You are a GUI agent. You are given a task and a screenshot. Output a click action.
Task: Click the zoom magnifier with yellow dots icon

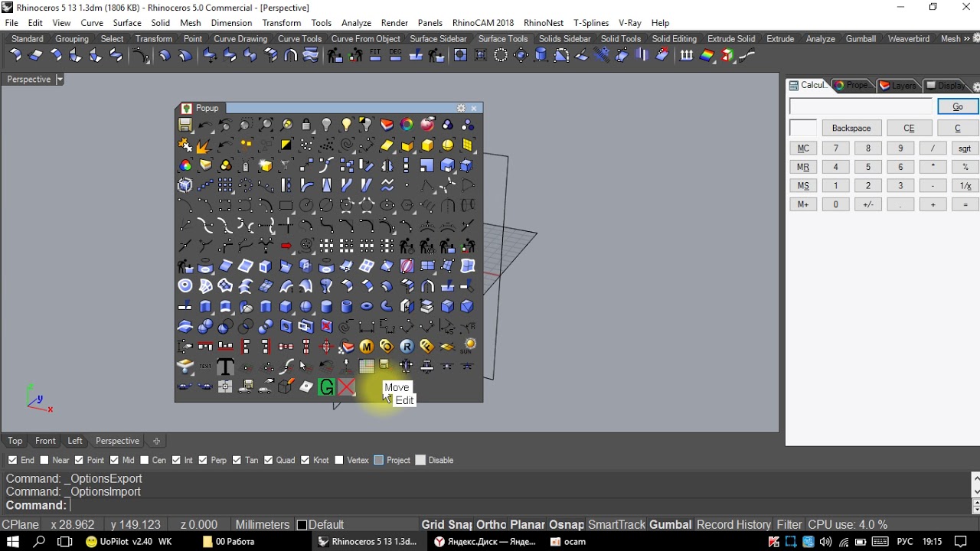(x=286, y=125)
